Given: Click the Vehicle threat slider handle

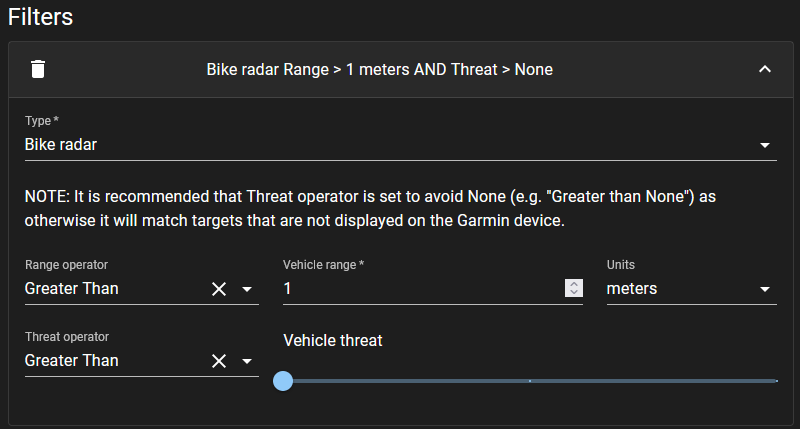Looking at the screenshot, I should (x=283, y=381).
